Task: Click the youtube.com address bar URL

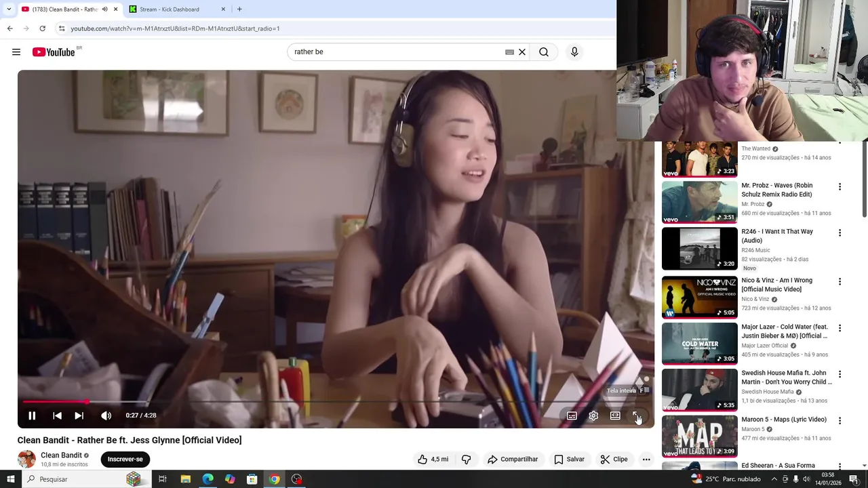Action: (x=175, y=28)
